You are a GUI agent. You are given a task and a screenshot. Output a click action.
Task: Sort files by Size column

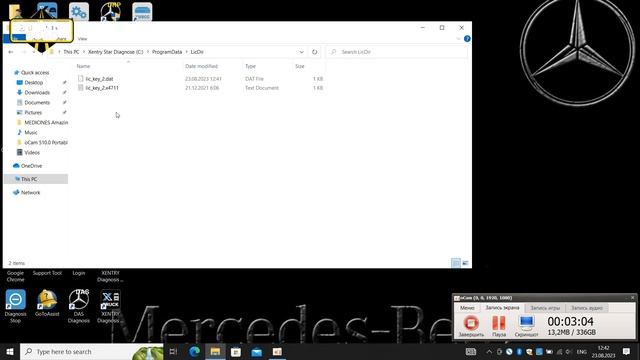300,66
